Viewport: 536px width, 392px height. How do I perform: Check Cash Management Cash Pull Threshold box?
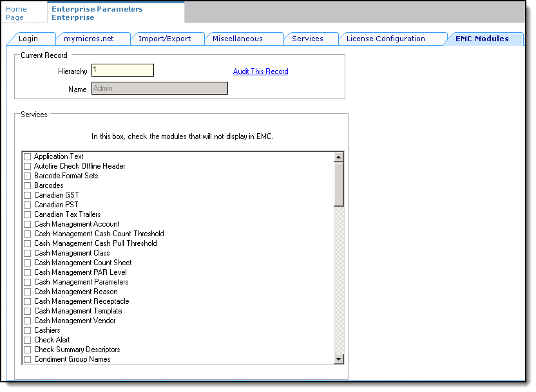tap(27, 243)
